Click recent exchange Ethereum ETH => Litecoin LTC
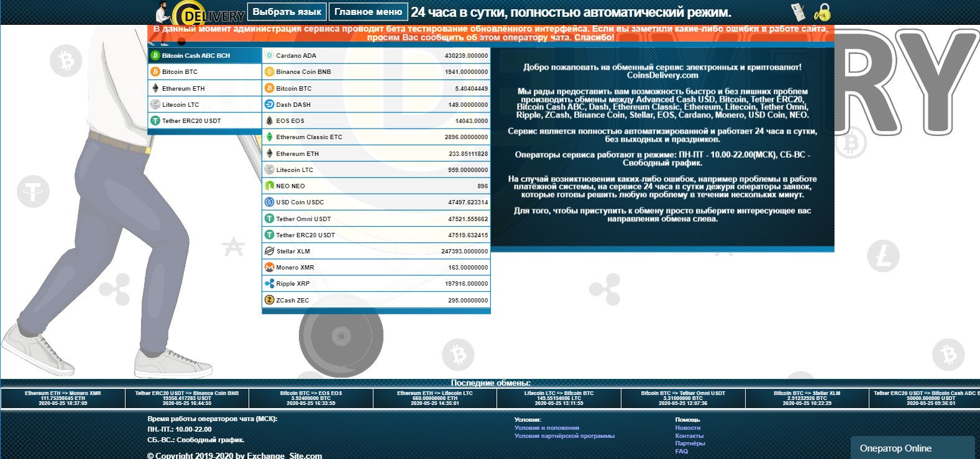980x459 pixels. click(x=435, y=398)
